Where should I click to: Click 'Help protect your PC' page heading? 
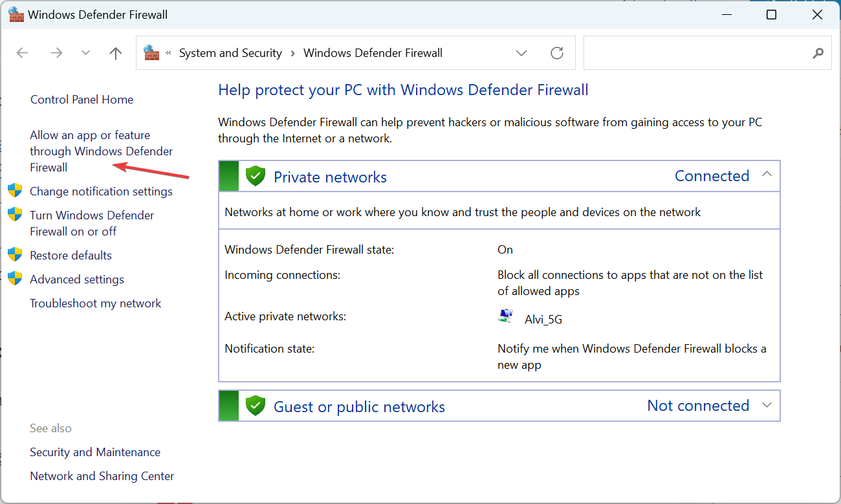click(x=403, y=90)
